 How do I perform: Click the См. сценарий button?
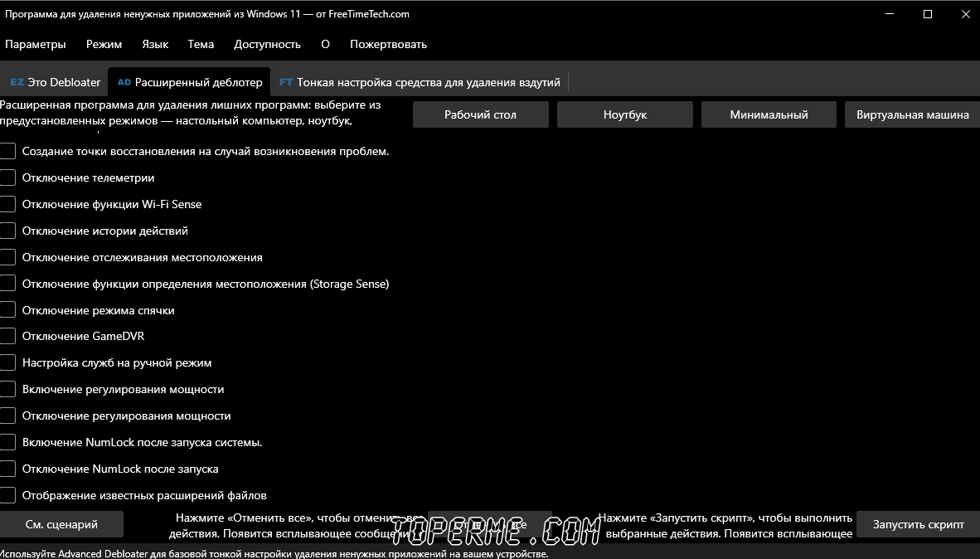[x=61, y=525]
